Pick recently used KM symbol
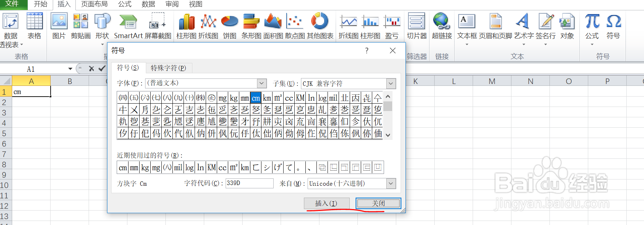The image size is (644, 225). pyautogui.click(x=212, y=167)
